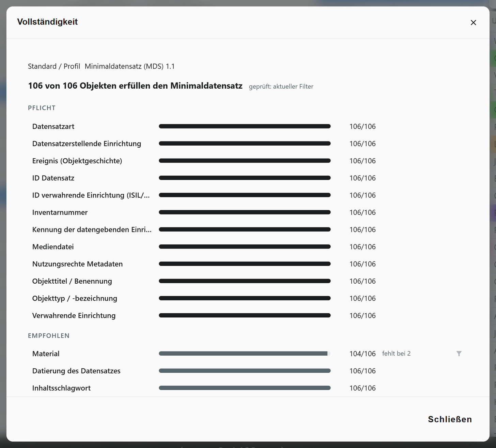Click the 'Ereignis (Objektgeschichte)' label
Viewport: 496px width, 448px height.
[x=77, y=161]
